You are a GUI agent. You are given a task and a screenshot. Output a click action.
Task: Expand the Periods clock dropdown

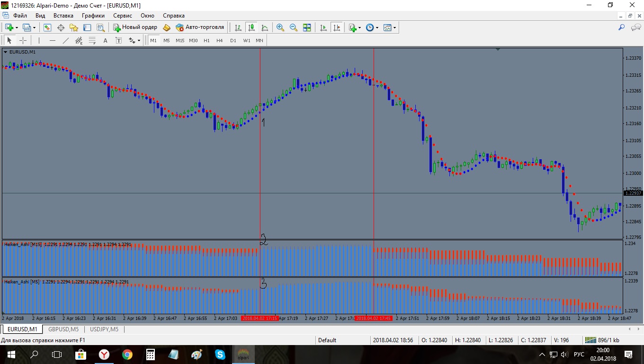(377, 28)
